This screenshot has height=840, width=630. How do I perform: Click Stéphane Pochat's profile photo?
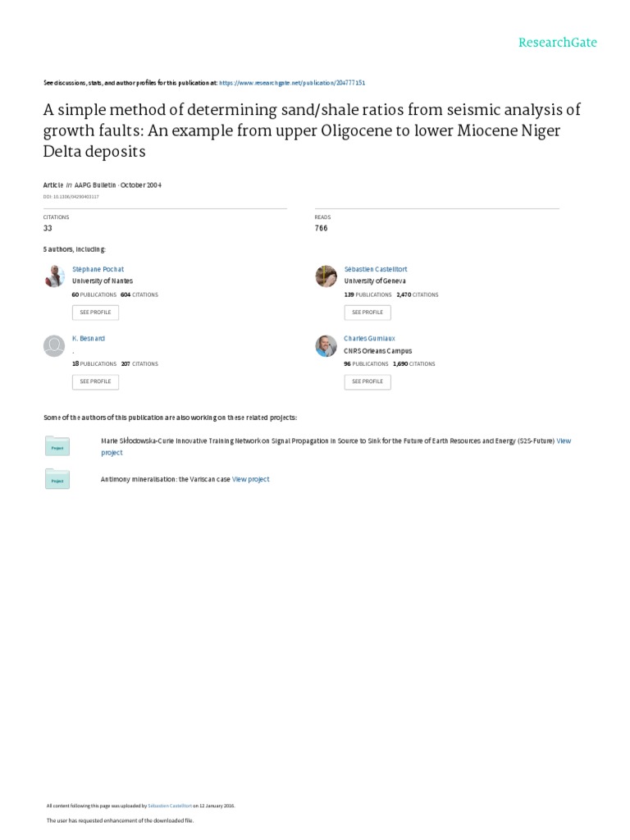point(54,276)
